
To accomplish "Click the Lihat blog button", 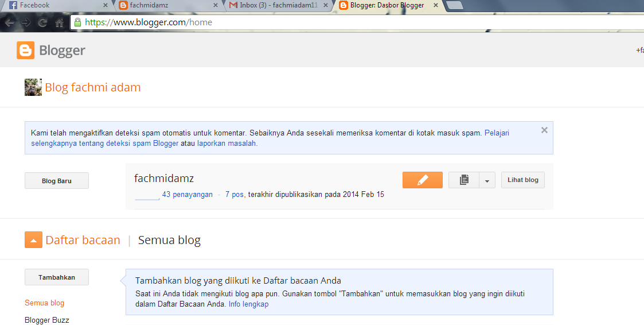I will (x=523, y=180).
